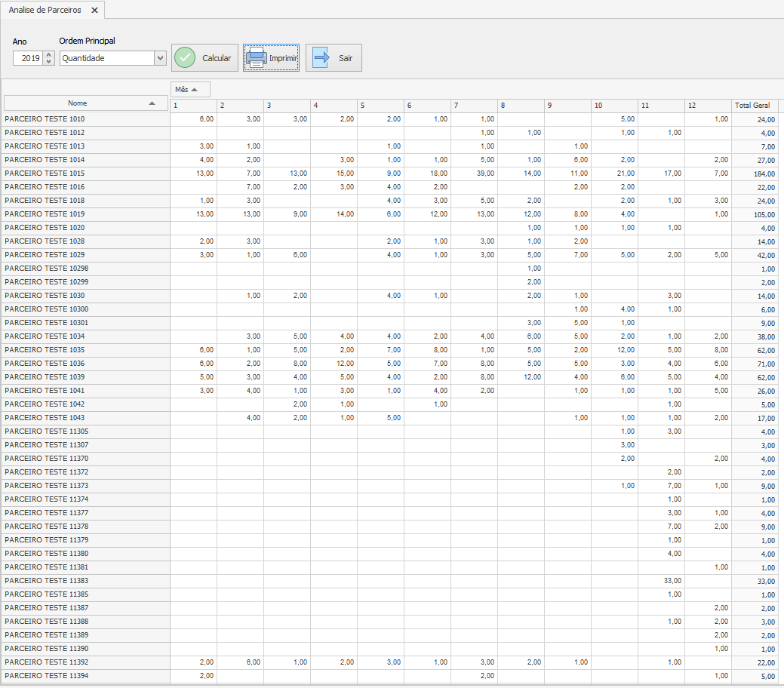This screenshot has height=688, width=784.
Task: Click the Ano year input field
Action: click(x=28, y=58)
